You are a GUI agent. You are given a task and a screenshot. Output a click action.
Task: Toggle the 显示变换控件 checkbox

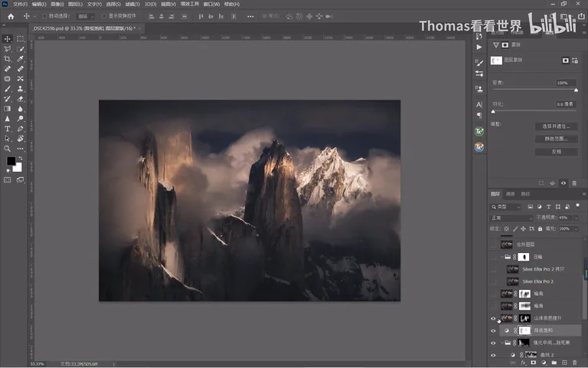point(104,16)
